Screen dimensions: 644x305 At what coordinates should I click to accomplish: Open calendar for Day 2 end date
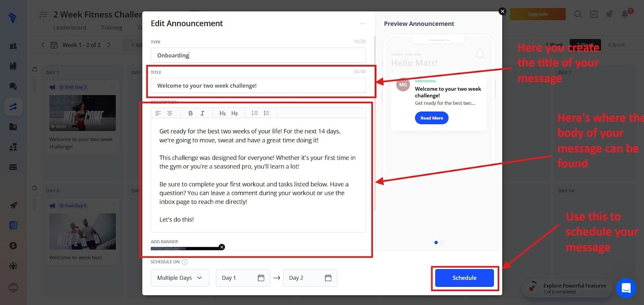328,278
